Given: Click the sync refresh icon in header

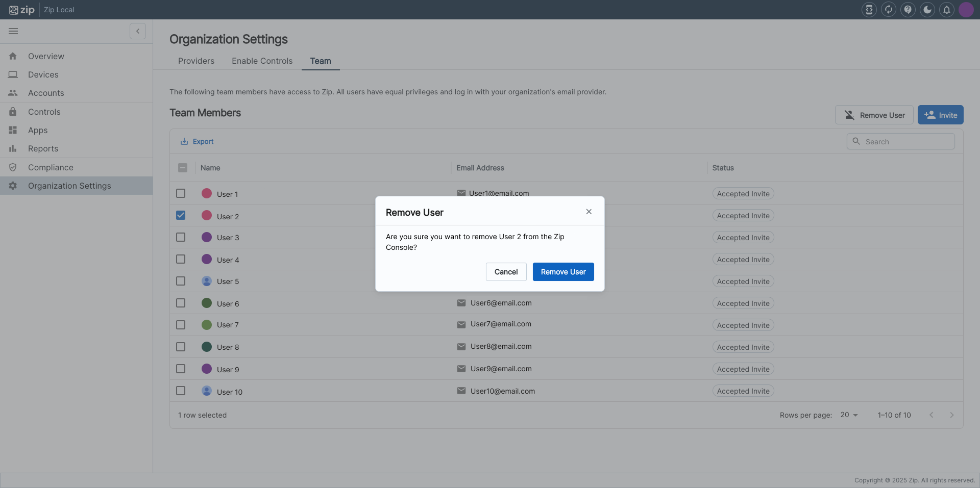Looking at the screenshot, I should coord(888,10).
